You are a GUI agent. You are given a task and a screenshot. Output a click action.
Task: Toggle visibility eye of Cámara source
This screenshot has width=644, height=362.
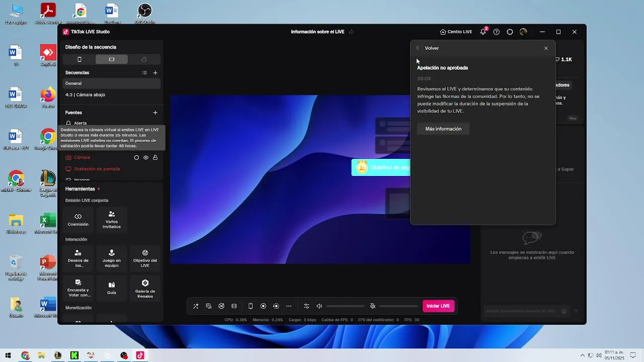[x=146, y=157]
